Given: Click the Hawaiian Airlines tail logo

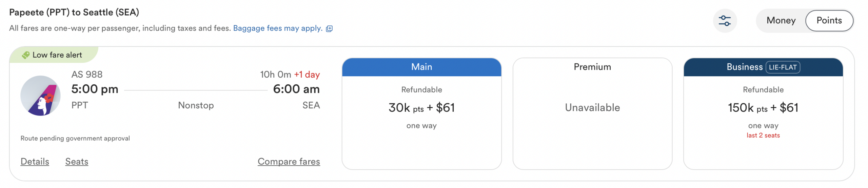Looking at the screenshot, I should [x=40, y=96].
